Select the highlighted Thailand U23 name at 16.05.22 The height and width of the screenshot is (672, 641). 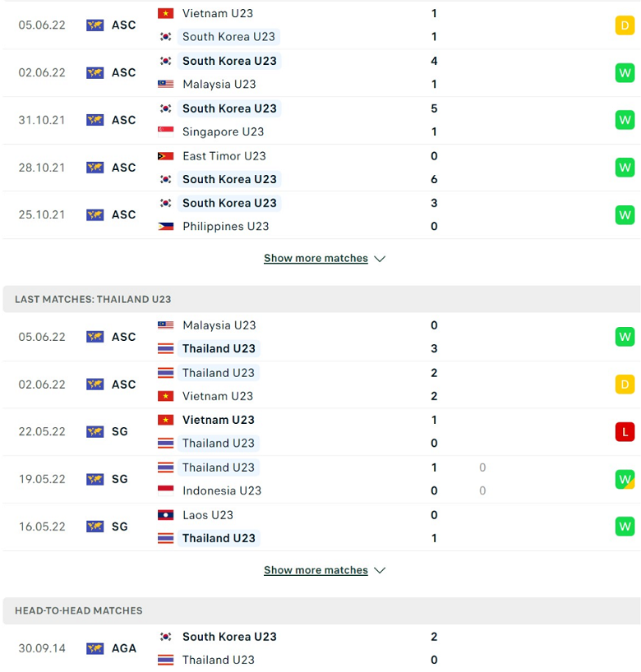point(219,538)
